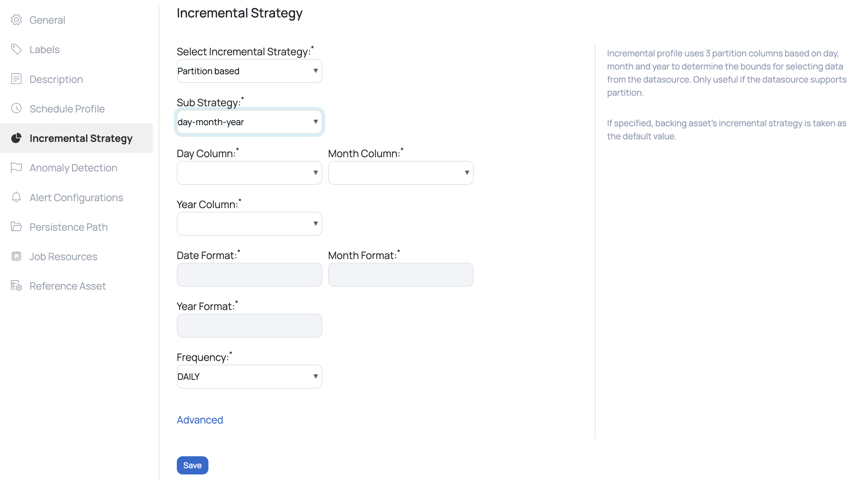Expand the Month Column dropdown
The height and width of the screenshot is (481, 868).
click(400, 173)
